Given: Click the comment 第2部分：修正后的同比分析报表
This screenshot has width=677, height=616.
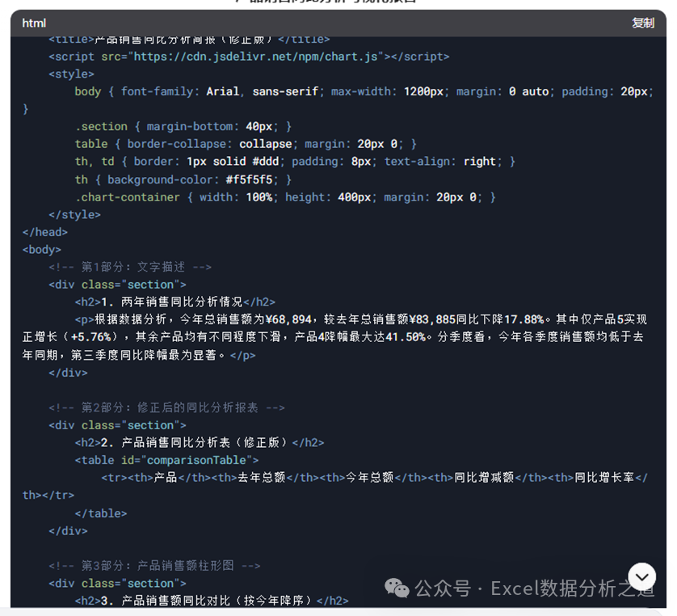Looking at the screenshot, I should pyautogui.click(x=166, y=407).
